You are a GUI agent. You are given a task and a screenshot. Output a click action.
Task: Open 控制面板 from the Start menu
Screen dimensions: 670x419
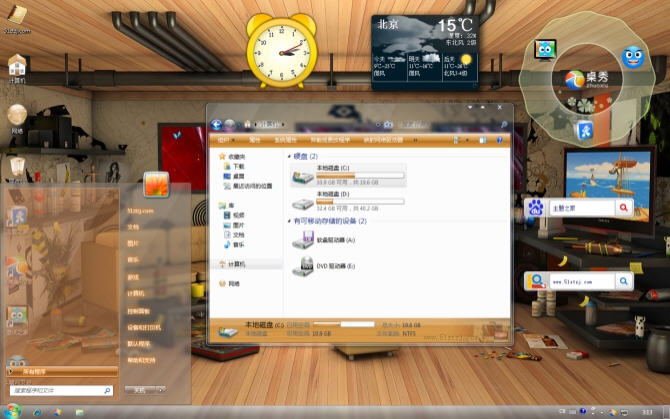coord(138,311)
